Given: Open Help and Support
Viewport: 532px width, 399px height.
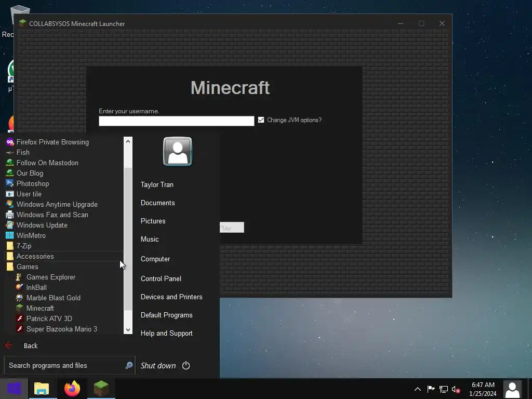Looking at the screenshot, I should coord(167,334).
